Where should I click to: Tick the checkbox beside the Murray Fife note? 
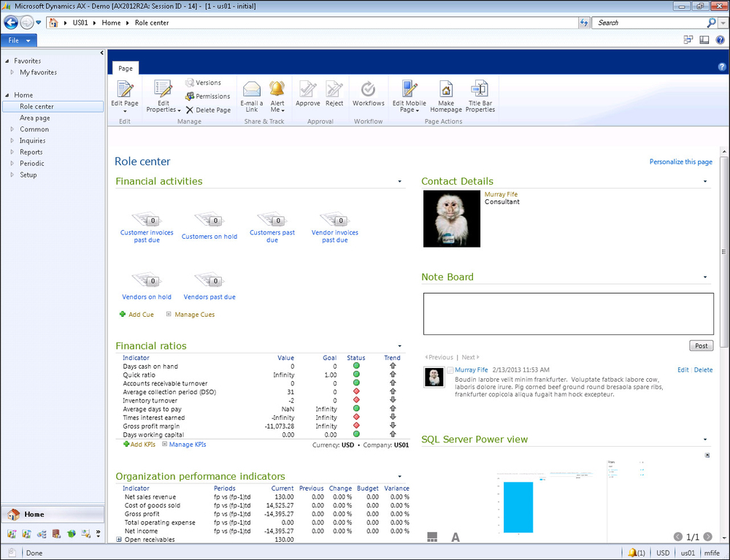point(450,370)
